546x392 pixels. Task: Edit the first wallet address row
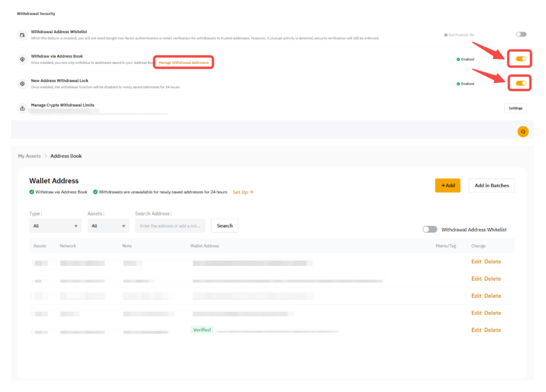coord(476,262)
